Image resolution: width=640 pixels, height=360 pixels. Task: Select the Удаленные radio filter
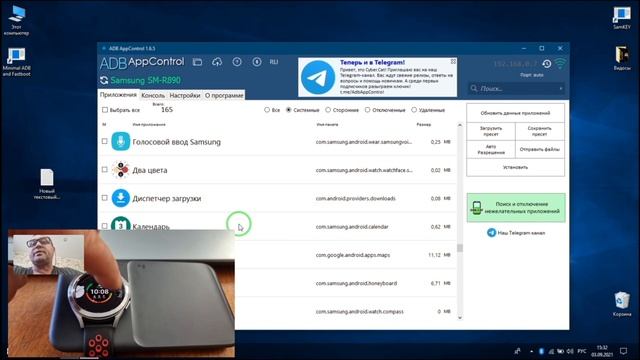(414, 110)
